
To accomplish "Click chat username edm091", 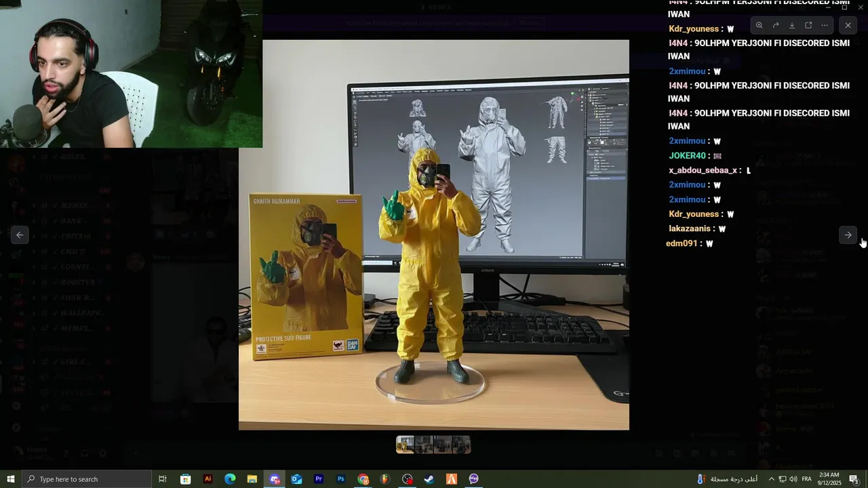I will tap(682, 243).
